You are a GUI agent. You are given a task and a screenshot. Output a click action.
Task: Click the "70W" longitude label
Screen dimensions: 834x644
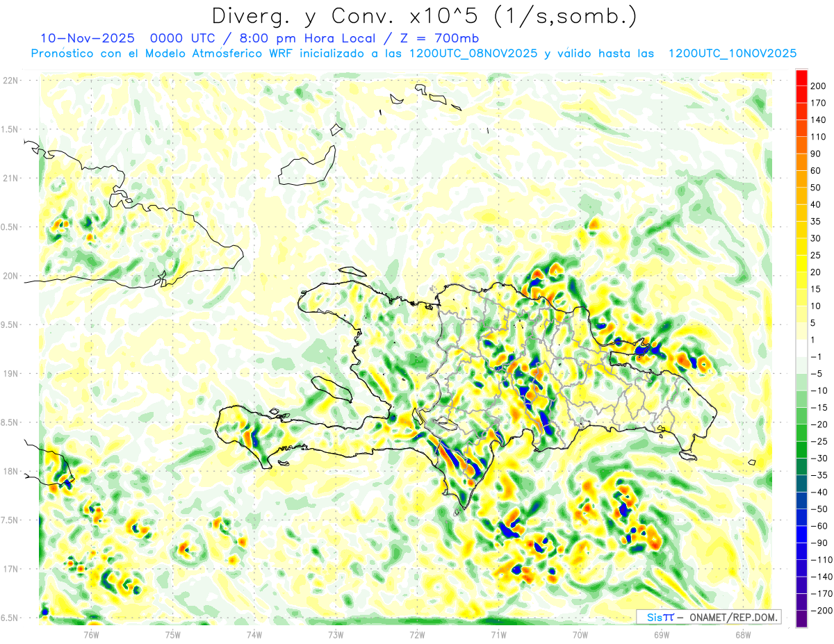click(580, 634)
